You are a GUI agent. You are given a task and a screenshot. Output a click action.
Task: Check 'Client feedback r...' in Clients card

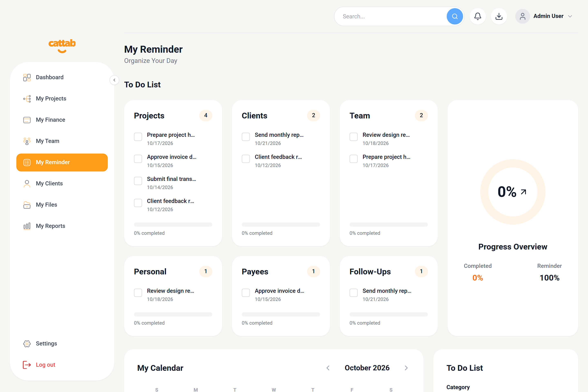246,159
